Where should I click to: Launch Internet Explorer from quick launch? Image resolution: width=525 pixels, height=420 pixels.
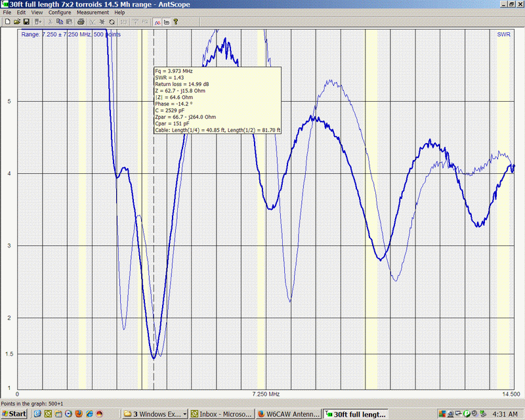coord(89,414)
